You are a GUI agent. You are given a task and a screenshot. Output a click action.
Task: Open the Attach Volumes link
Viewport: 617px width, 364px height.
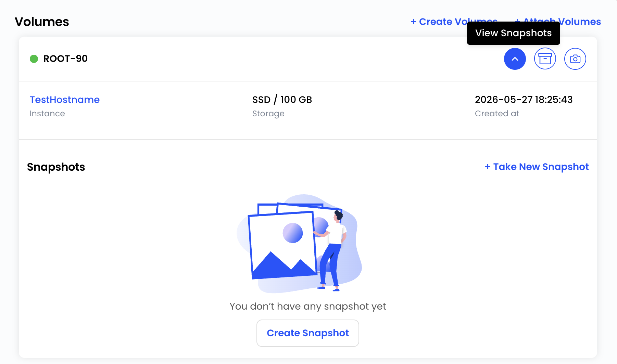pyautogui.click(x=558, y=22)
